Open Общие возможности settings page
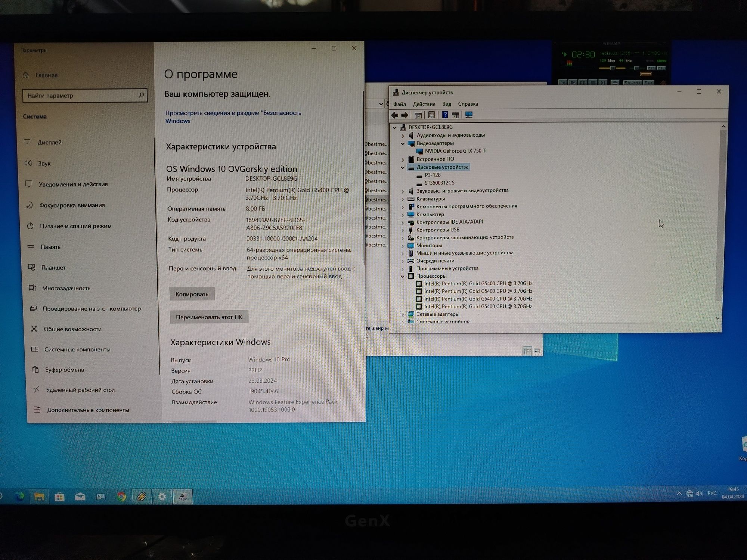This screenshot has width=747, height=560. coord(66,329)
